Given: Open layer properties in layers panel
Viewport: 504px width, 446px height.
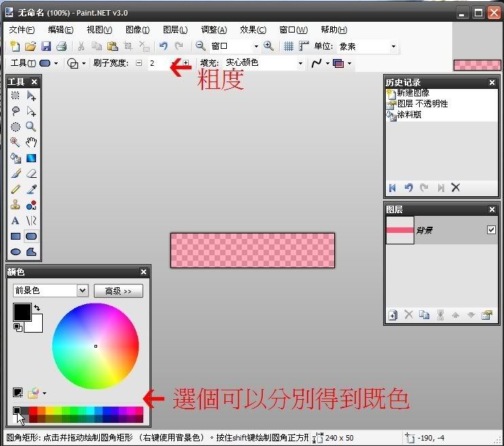Looking at the screenshot, I should 487,315.
